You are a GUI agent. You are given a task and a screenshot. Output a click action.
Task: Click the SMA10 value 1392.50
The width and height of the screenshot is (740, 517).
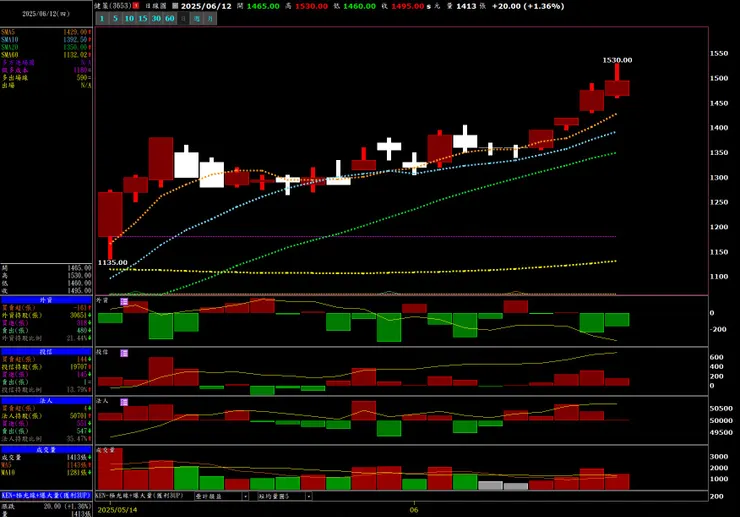[x=76, y=40]
